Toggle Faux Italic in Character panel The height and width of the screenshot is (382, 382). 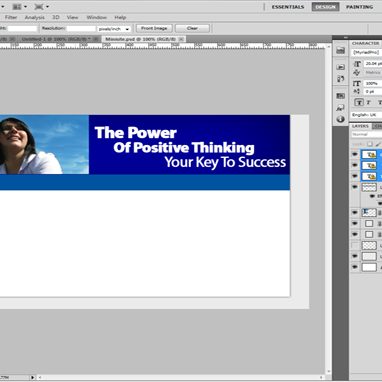[x=369, y=102]
